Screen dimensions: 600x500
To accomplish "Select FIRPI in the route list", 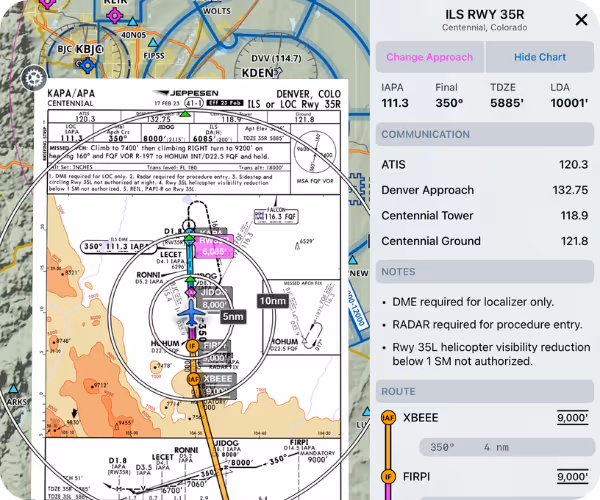I will click(416, 477).
